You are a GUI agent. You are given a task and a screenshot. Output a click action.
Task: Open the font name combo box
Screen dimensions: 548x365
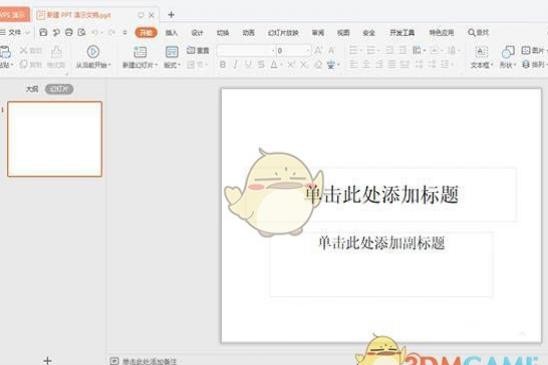pos(246,51)
